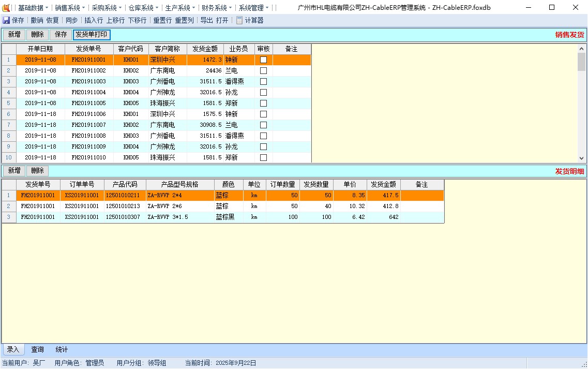The image size is (588, 369).
Task: Tick 审核 checkbox for row FH201911005
Action: [263, 104]
